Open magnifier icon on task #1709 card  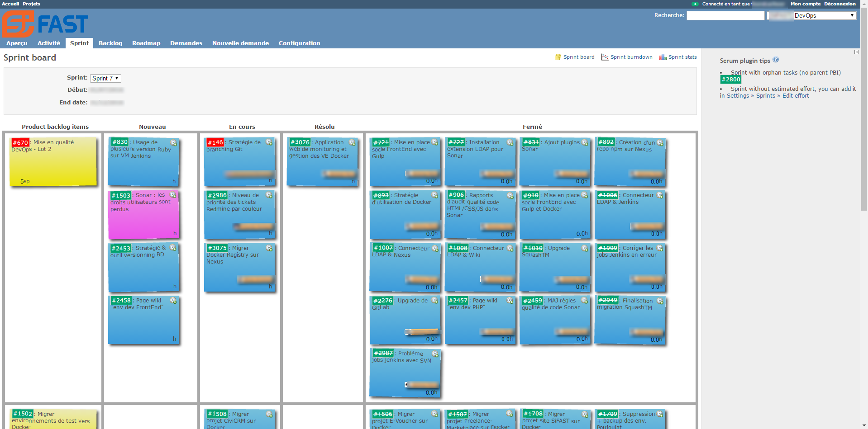click(x=660, y=414)
